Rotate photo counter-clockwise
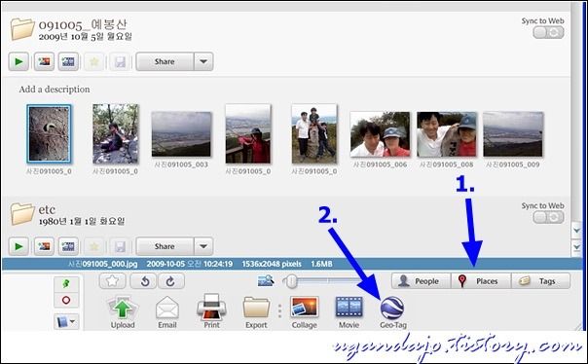 (144, 280)
